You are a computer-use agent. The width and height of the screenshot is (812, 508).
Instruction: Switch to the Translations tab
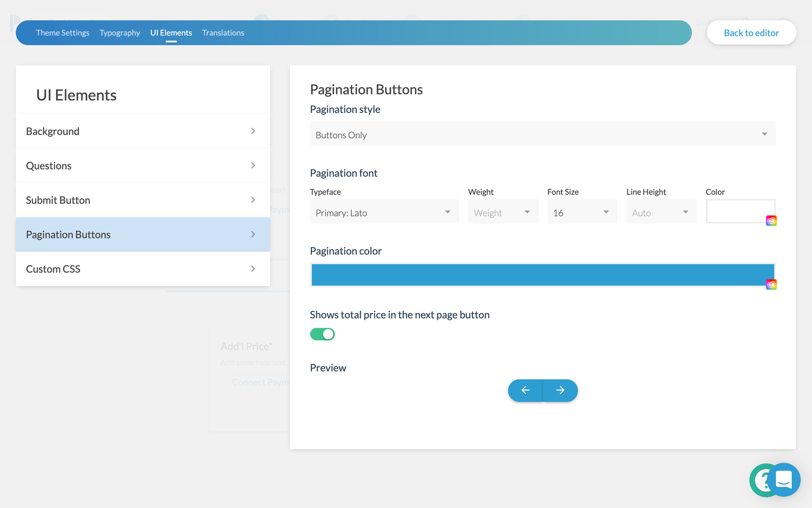click(x=223, y=33)
